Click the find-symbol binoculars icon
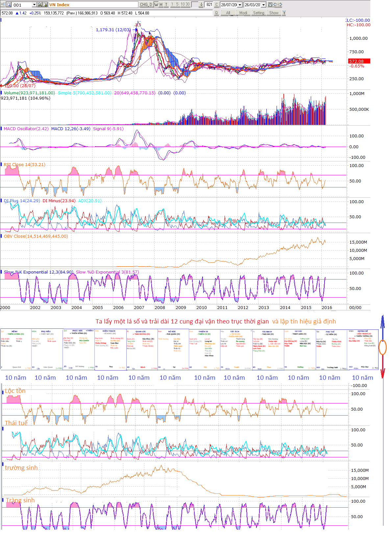The height and width of the screenshot is (553, 392). click(39, 5)
